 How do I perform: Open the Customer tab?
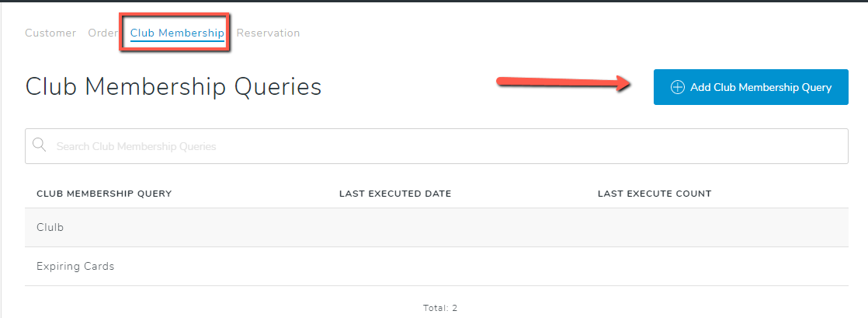(50, 33)
